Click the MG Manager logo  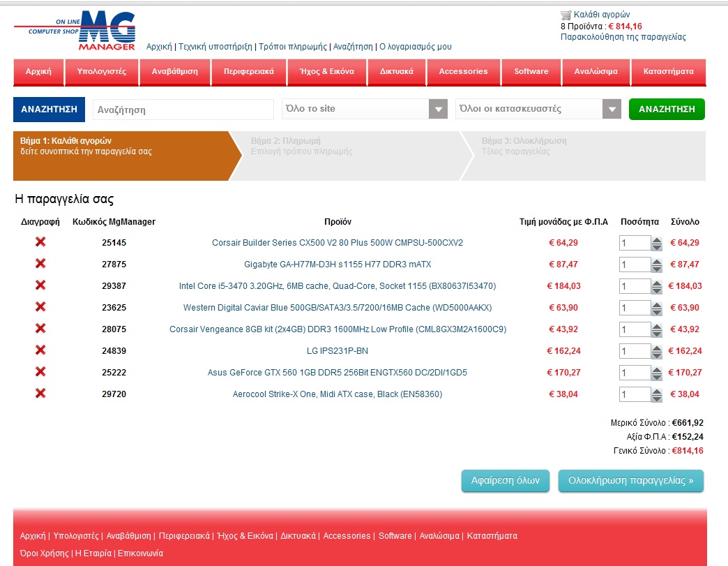pos(75,31)
